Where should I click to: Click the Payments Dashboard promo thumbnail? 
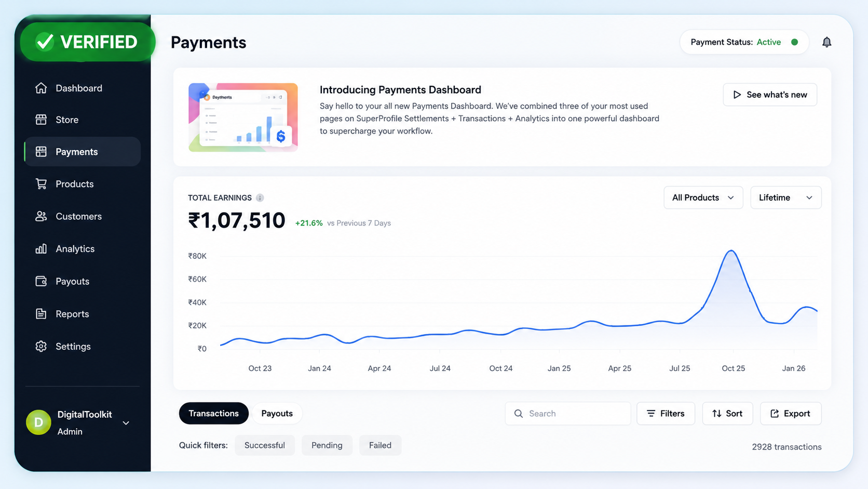point(243,117)
